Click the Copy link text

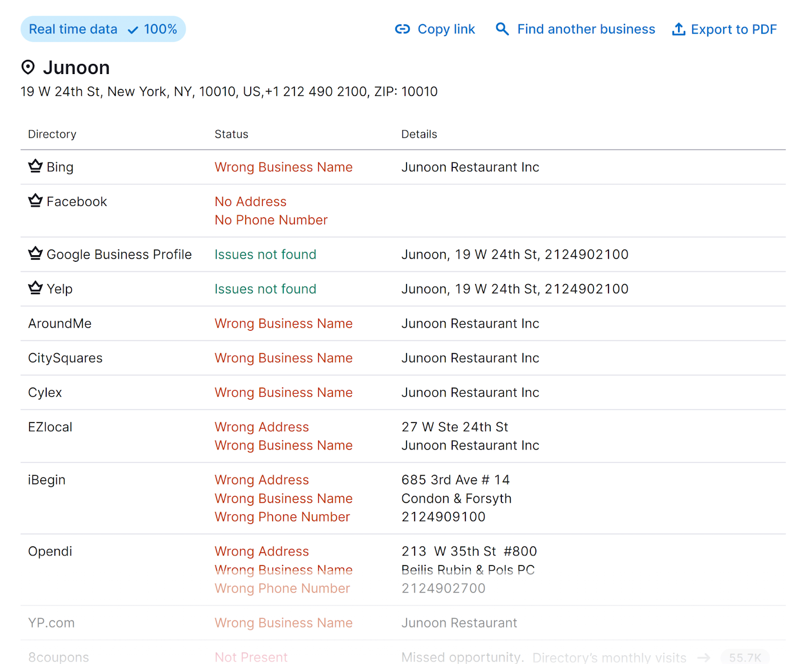[446, 29]
